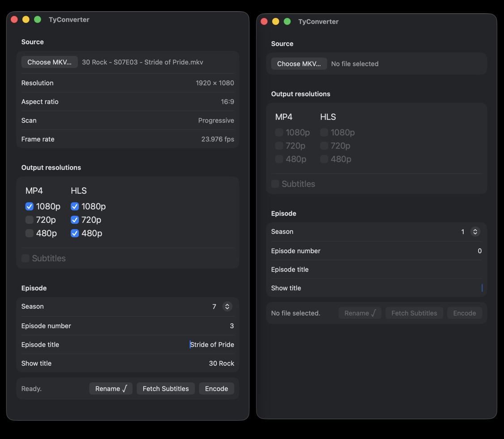Check HLS 480p in right window

[x=324, y=159]
